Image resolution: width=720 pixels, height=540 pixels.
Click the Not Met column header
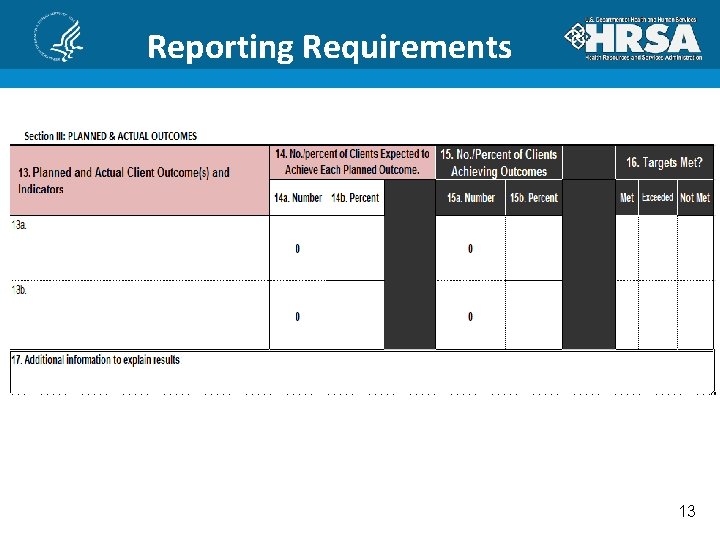click(x=695, y=198)
